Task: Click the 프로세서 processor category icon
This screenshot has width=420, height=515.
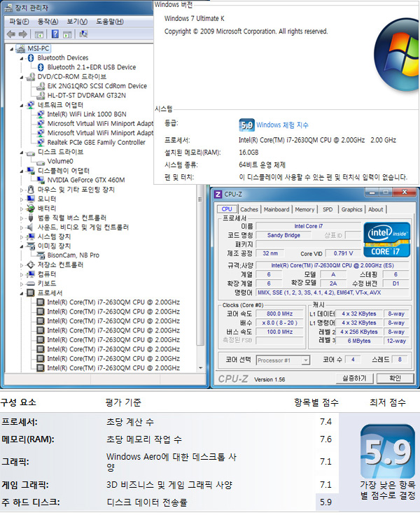Action: click(x=31, y=292)
